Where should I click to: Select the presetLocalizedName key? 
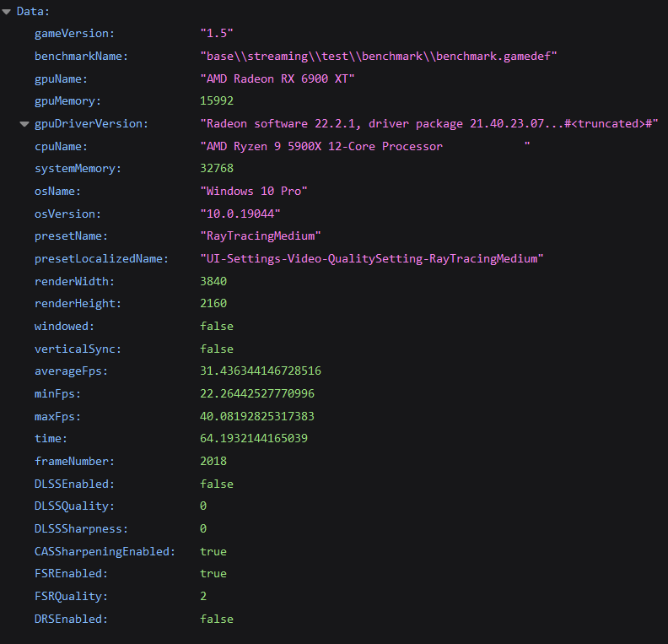pyautogui.click(x=101, y=259)
